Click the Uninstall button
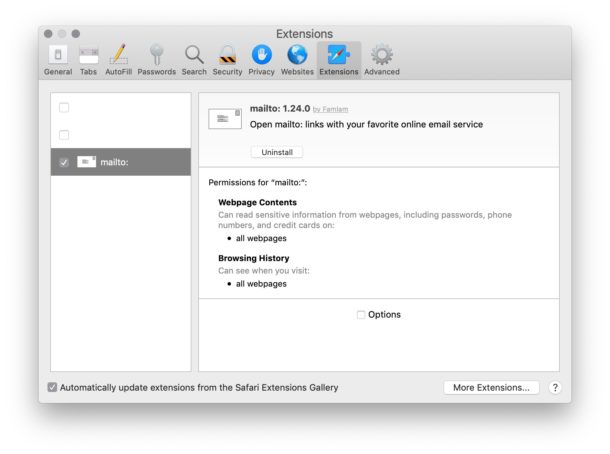 pyautogui.click(x=277, y=152)
